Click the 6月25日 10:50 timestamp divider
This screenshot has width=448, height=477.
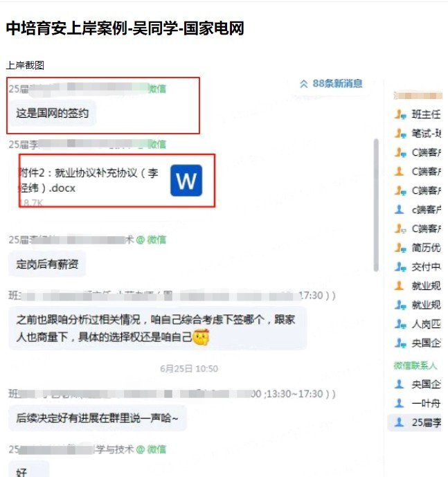pos(189,369)
